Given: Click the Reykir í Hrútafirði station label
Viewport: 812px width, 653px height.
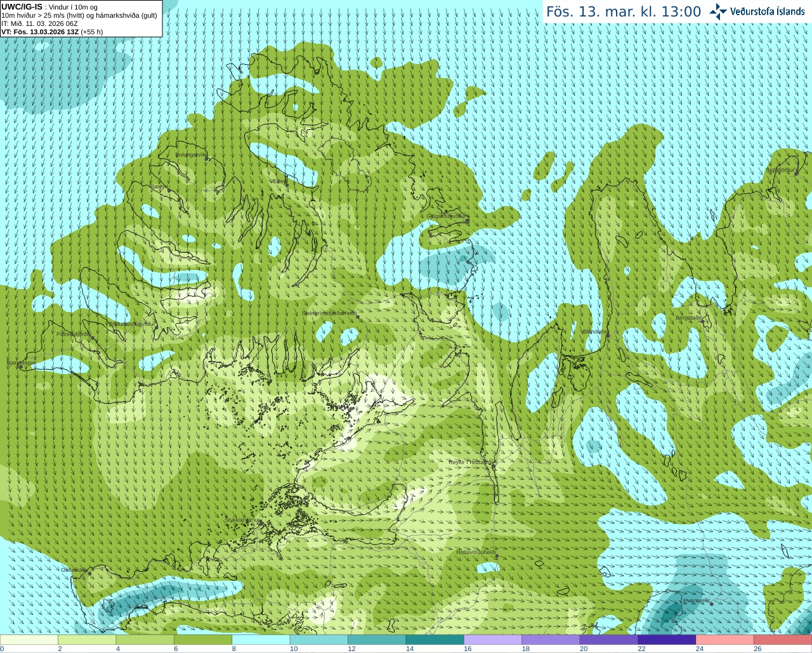Looking at the screenshot, I should (471, 462).
